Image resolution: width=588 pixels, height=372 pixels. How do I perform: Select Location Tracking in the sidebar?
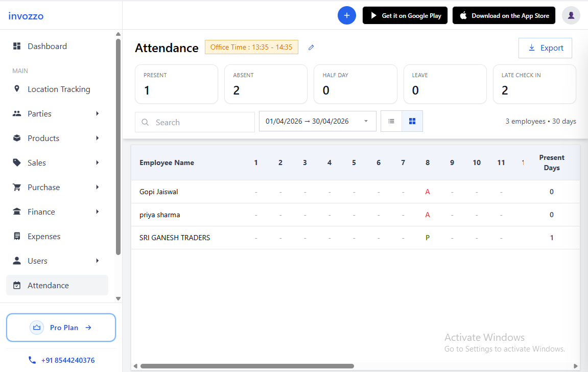pyautogui.click(x=58, y=89)
